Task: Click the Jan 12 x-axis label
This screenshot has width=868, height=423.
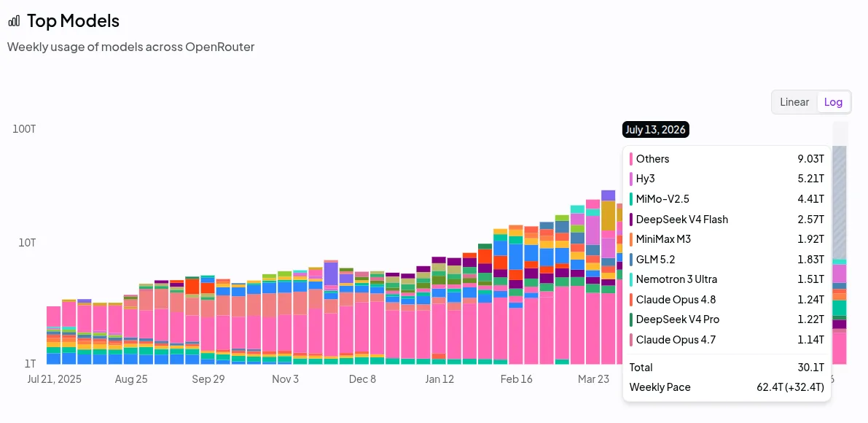Action: pos(439,379)
